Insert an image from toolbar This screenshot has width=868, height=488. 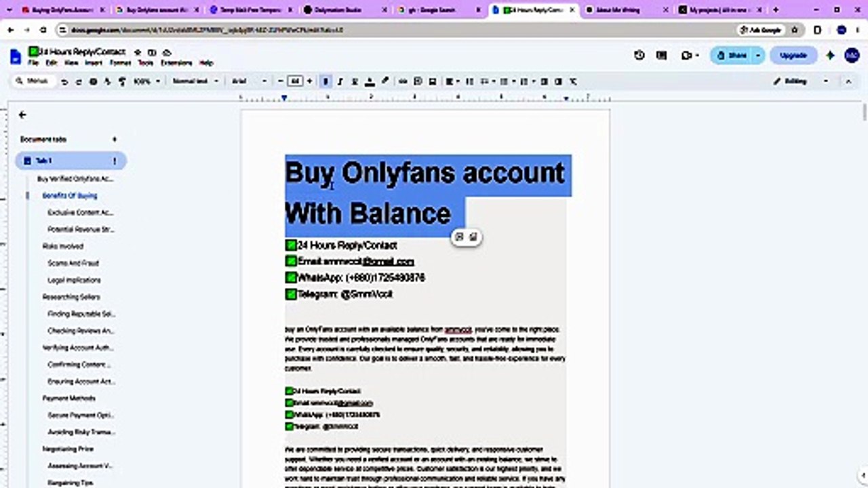coord(433,81)
